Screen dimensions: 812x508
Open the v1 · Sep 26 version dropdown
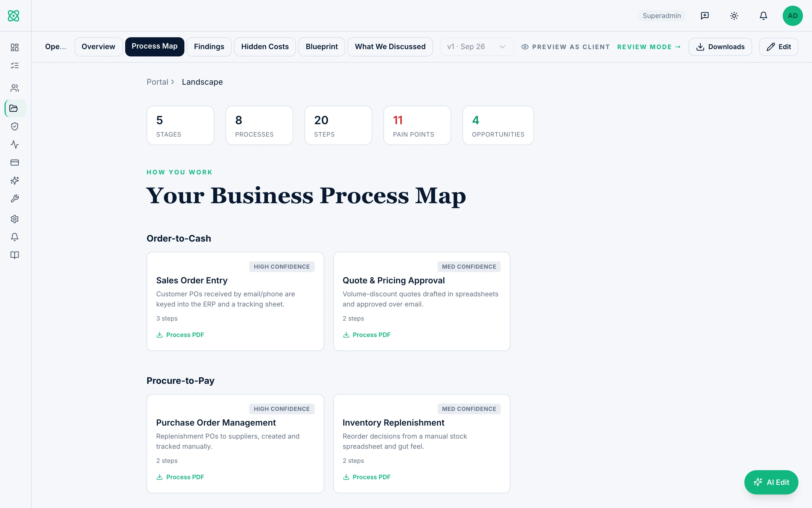pyautogui.click(x=476, y=47)
